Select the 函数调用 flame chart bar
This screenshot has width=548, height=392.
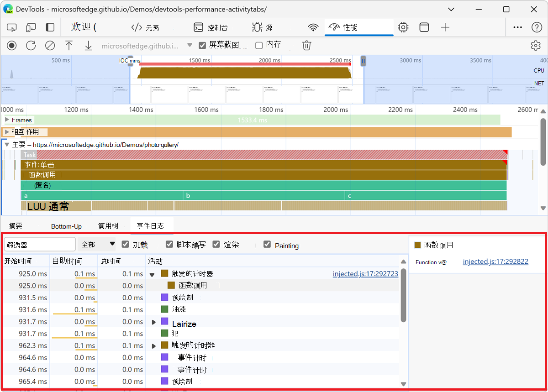coord(264,175)
